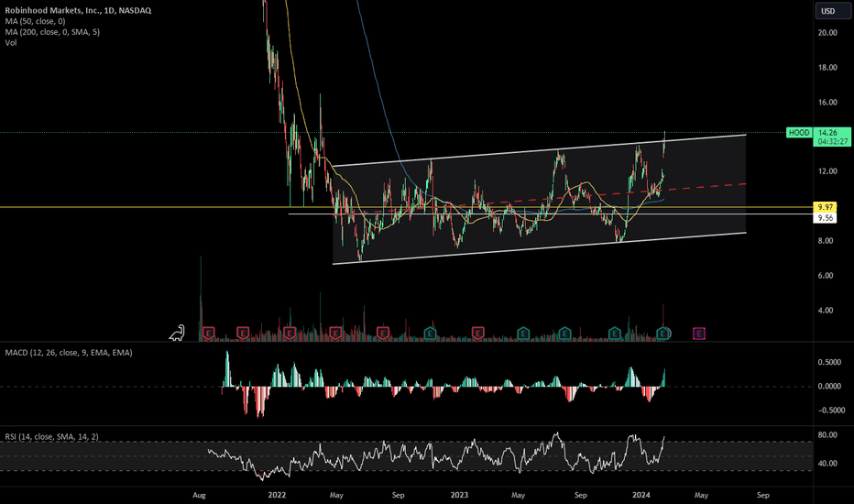This screenshot has height=504, width=854.
Task: Select the MACD (12, 26, close, 9) legend
Action: coord(68,353)
